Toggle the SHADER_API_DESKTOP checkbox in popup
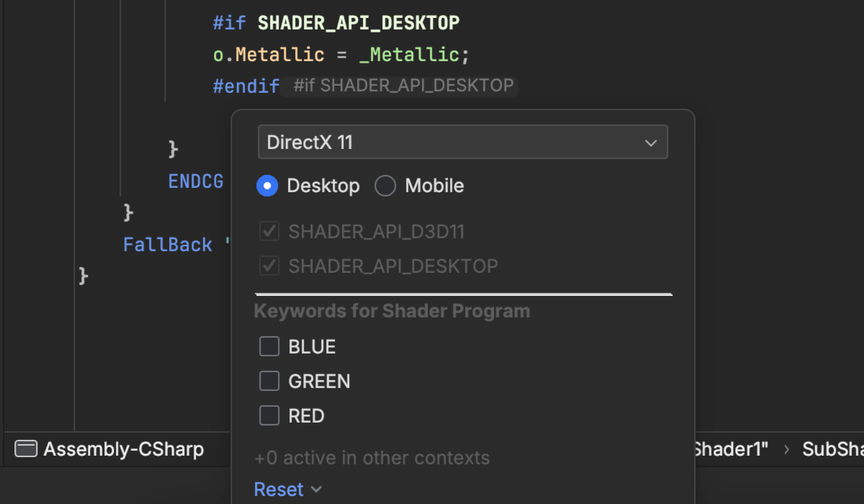Viewport: 864px width, 504px height. (x=269, y=266)
